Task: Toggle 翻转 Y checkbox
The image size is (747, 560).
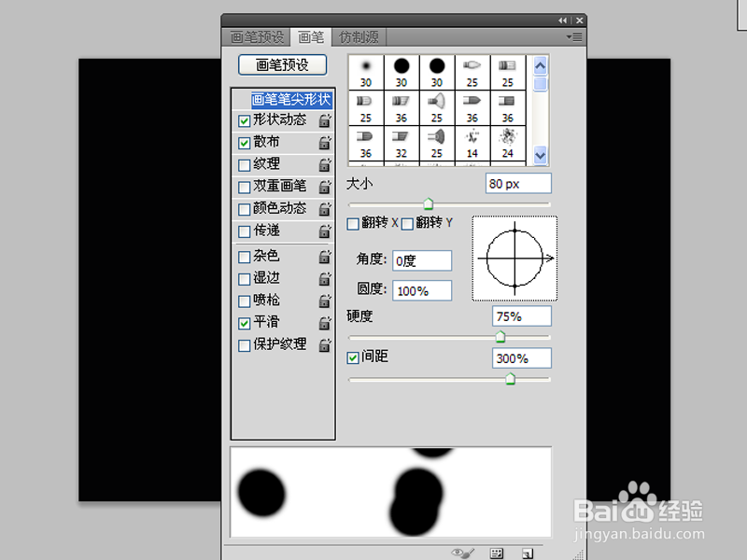Action: [407, 224]
